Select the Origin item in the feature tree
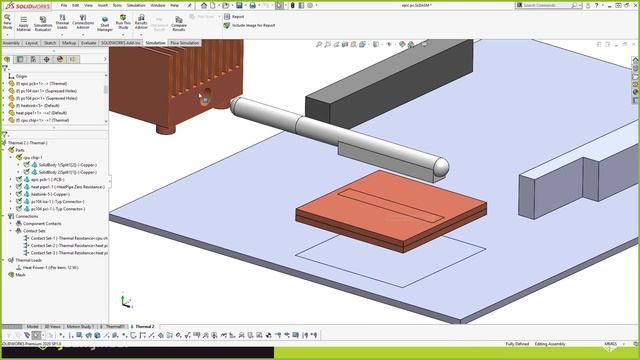The width and height of the screenshot is (640, 360). coord(18,76)
